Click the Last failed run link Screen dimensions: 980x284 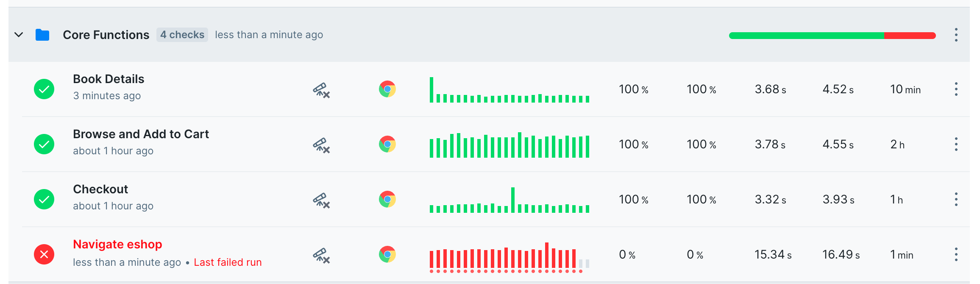[228, 262]
